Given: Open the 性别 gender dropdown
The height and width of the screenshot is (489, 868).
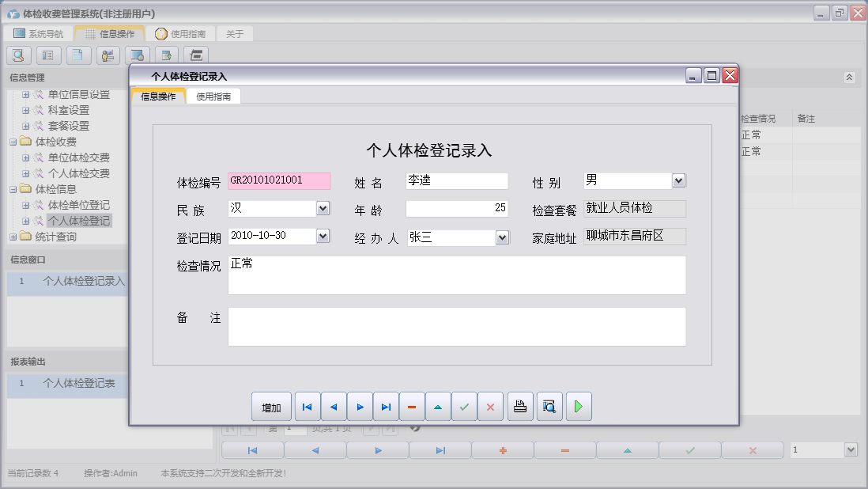Looking at the screenshot, I should pyautogui.click(x=678, y=180).
